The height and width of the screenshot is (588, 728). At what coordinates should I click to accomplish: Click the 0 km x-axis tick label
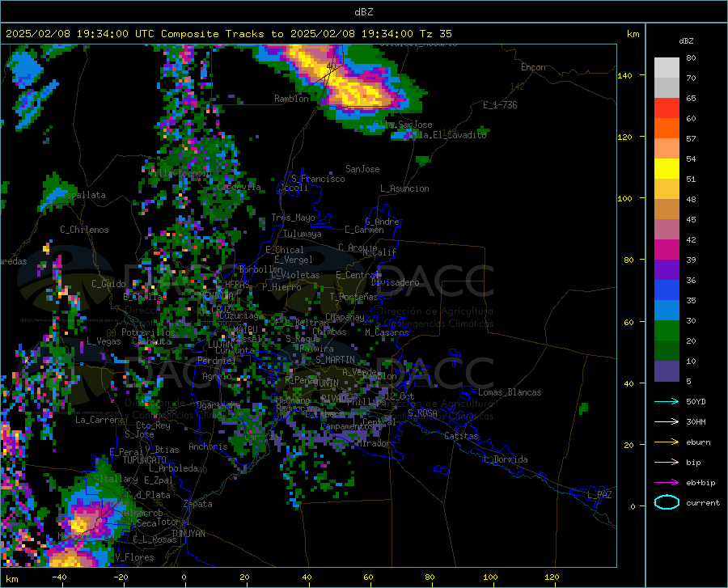[x=184, y=577]
